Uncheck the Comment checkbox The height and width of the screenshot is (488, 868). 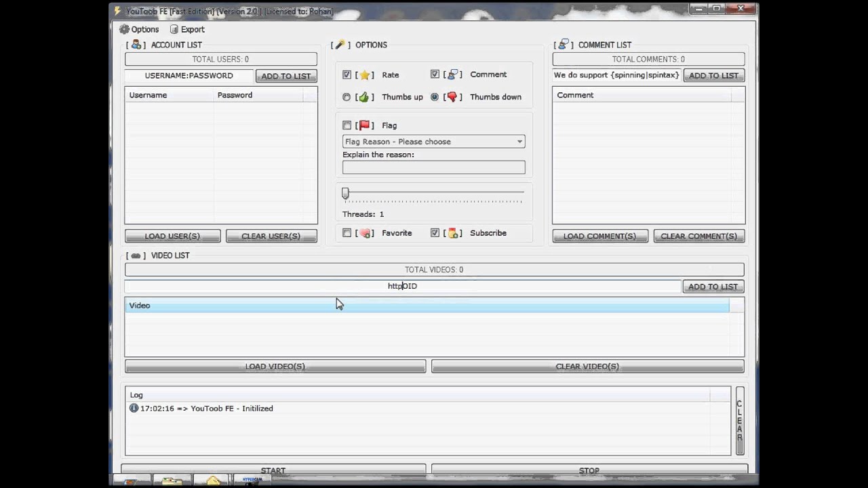point(435,74)
